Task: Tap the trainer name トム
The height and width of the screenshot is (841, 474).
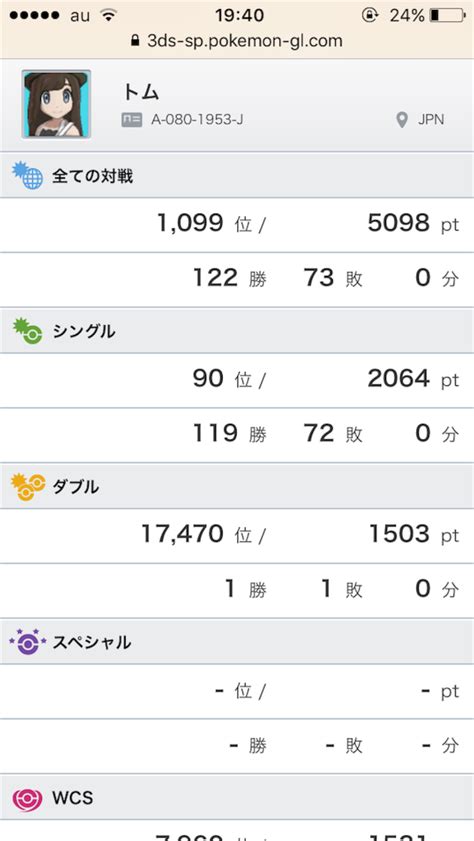Action: [141, 92]
